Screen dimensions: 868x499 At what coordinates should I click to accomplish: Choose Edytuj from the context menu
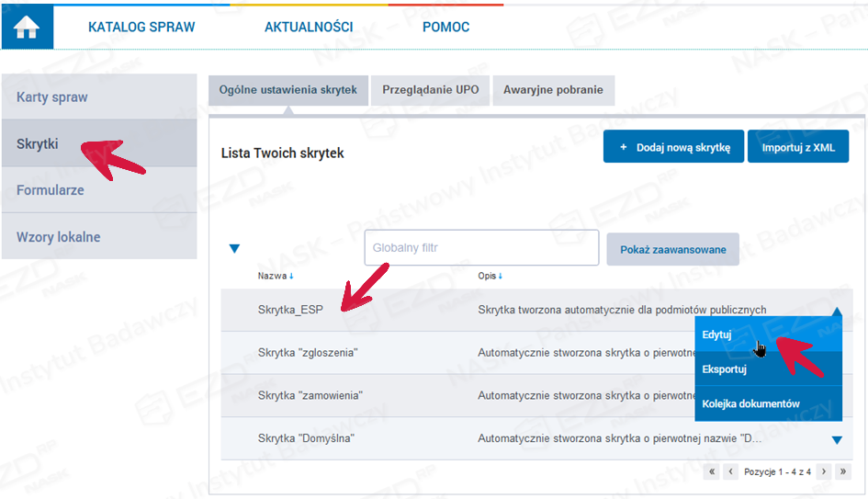click(x=716, y=335)
